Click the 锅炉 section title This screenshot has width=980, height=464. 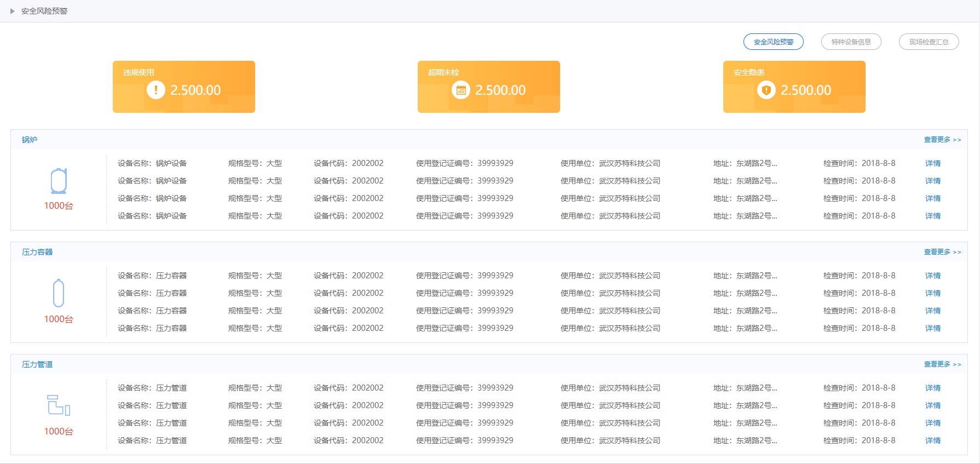coord(30,140)
